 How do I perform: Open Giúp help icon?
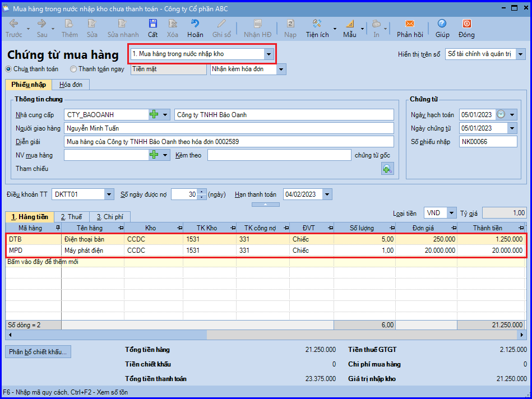442,24
